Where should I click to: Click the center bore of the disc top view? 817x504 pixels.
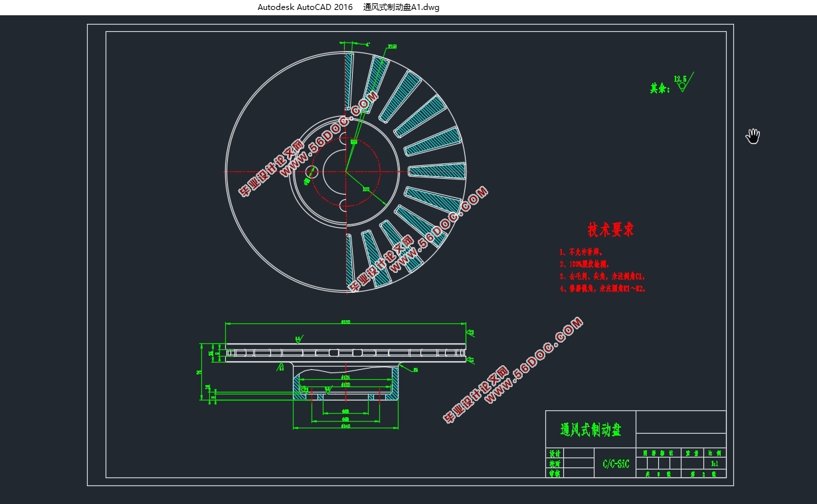coord(345,171)
